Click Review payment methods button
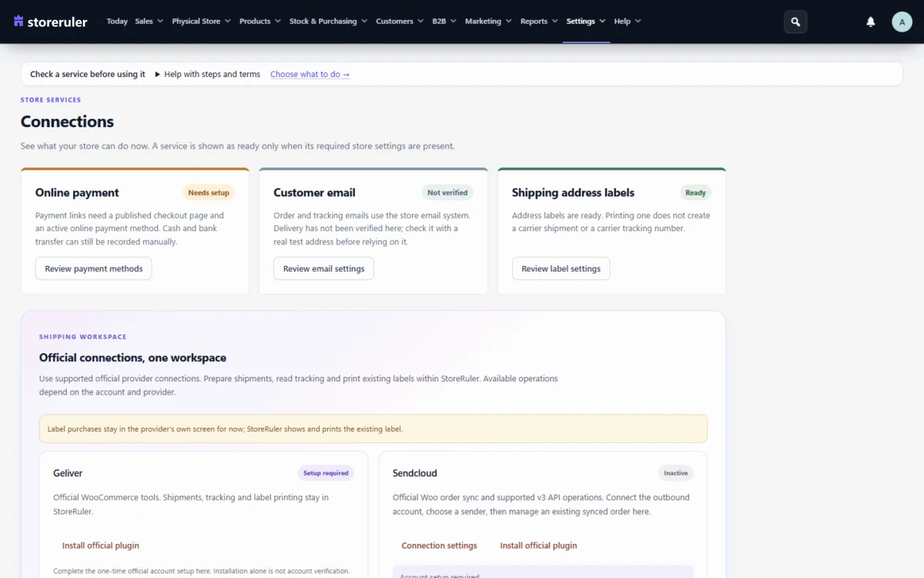 tap(94, 269)
